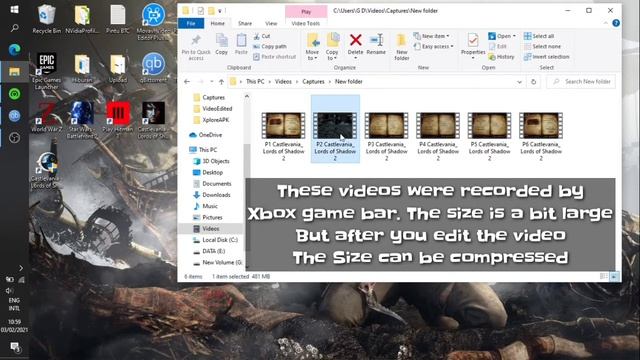Select the P3 Castlevania video thumbnail
Screen dimensions: 640x360
[x=387, y=126]
